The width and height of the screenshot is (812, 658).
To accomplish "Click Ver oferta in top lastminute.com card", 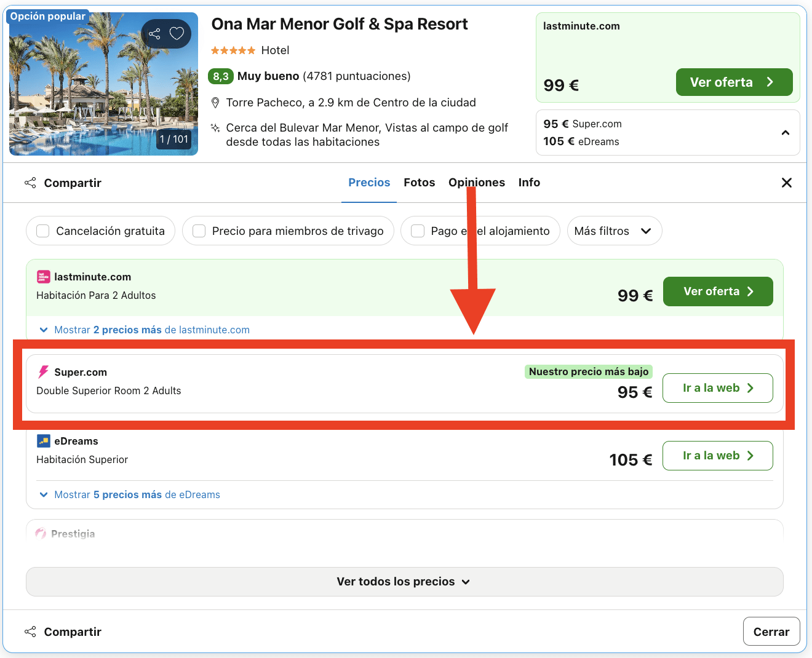I will (734, 82).
